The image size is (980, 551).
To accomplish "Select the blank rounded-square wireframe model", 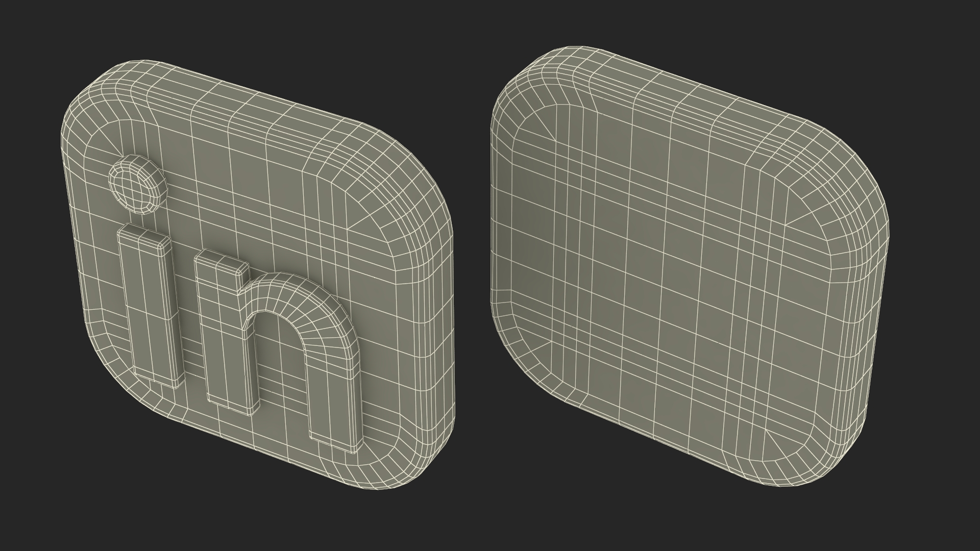I will (690, 265).
